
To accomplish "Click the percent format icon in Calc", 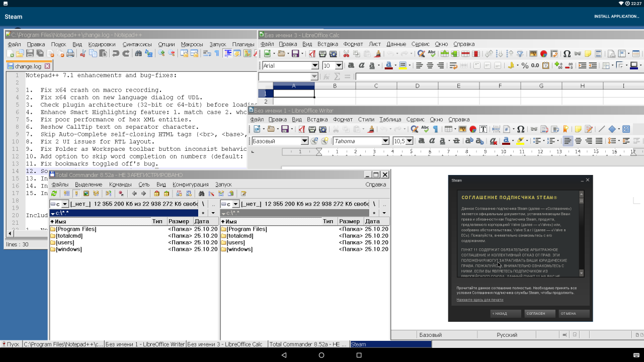I will (x=525, y=65).
